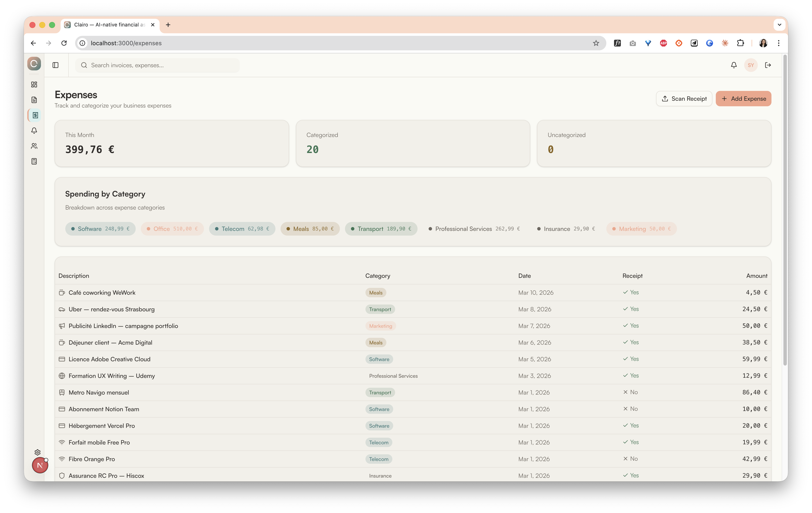
Task: Open the reminders bell icon in sidebar
Action: click(x=34, y=131)
